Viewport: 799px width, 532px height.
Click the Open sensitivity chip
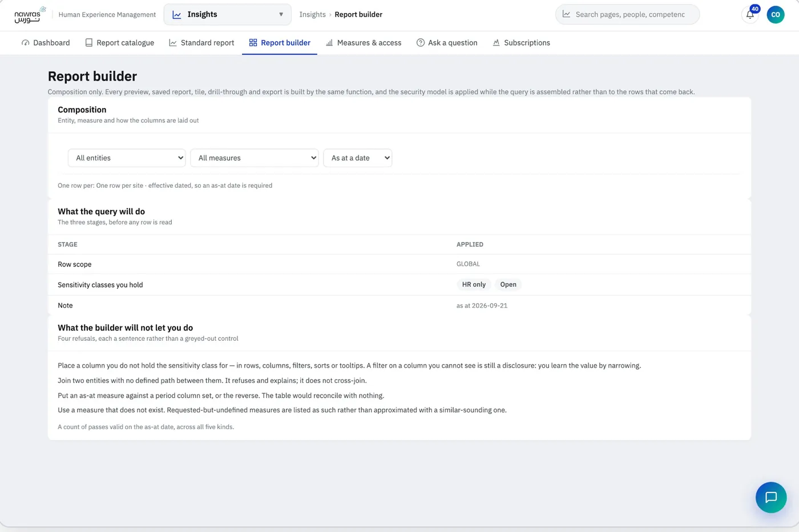pyautogui.click(x=508, y=285)
